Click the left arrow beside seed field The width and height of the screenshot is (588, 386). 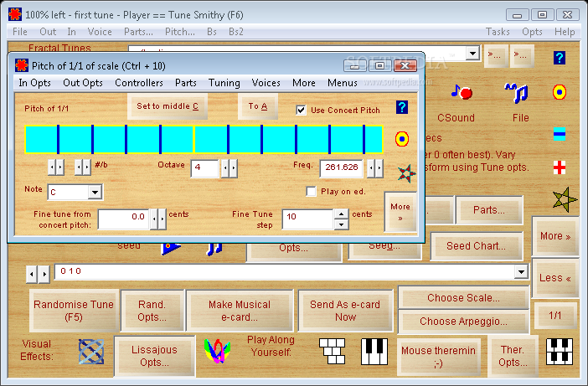(32, 274)
